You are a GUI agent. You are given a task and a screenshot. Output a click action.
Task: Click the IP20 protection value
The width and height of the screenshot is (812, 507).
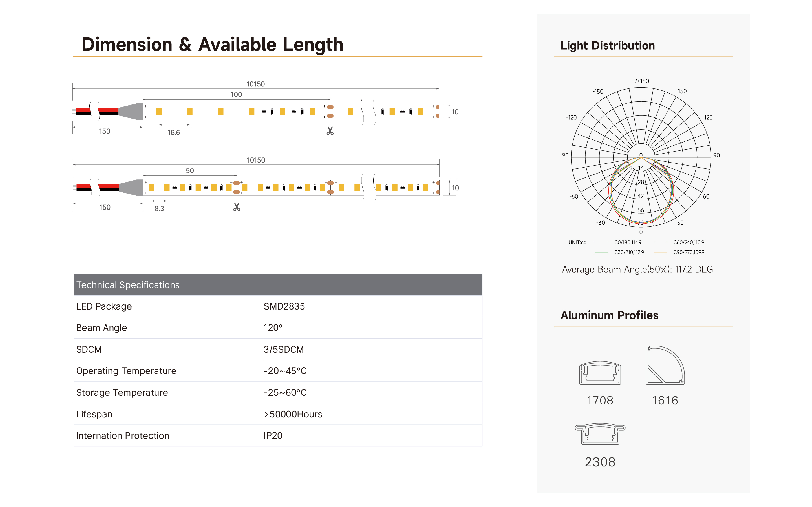click(273, 435)
